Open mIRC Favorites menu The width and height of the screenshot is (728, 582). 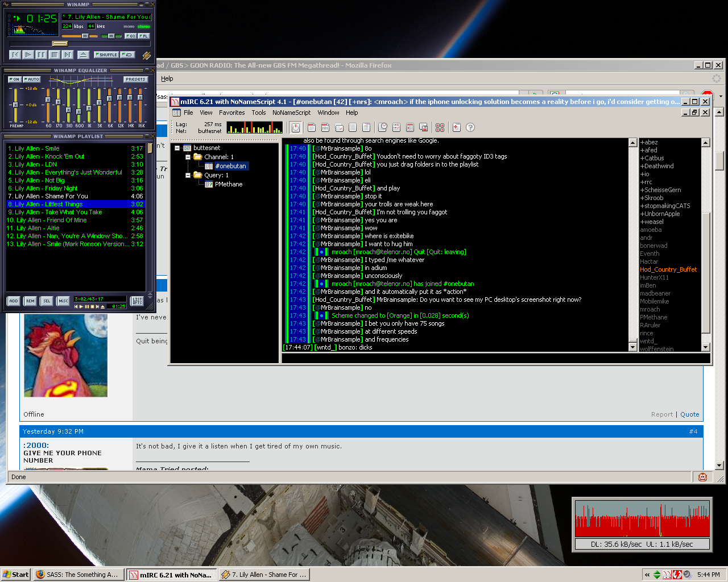(x=232, y=113)
